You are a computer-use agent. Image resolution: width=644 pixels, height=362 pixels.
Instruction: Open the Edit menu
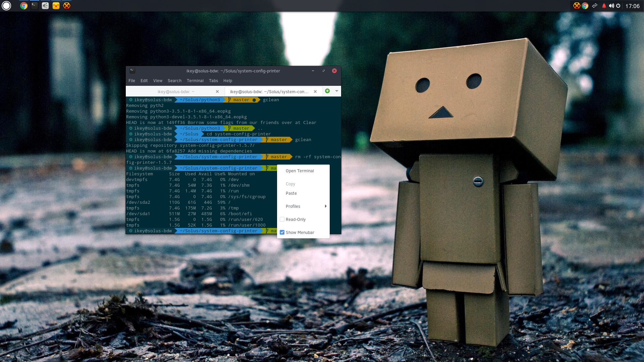click(144, 81)
